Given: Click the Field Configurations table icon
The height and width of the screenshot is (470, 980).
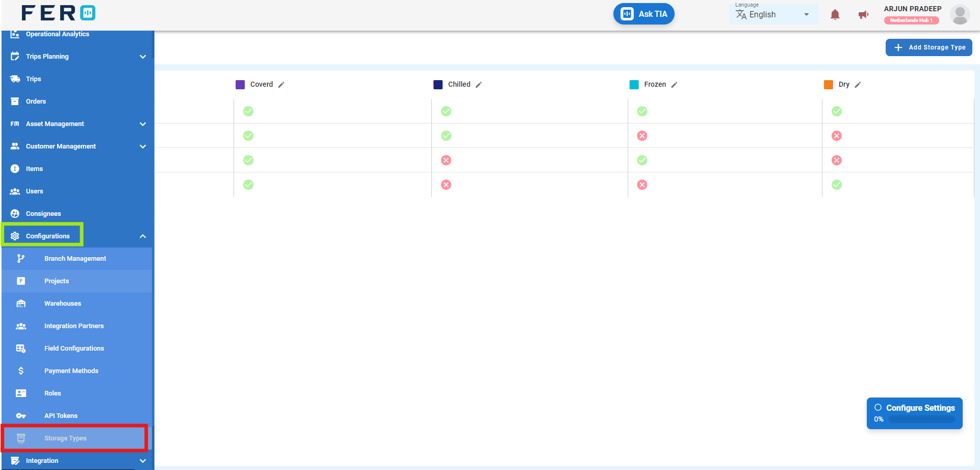Looking at the screenshot, I should point(21,348).
